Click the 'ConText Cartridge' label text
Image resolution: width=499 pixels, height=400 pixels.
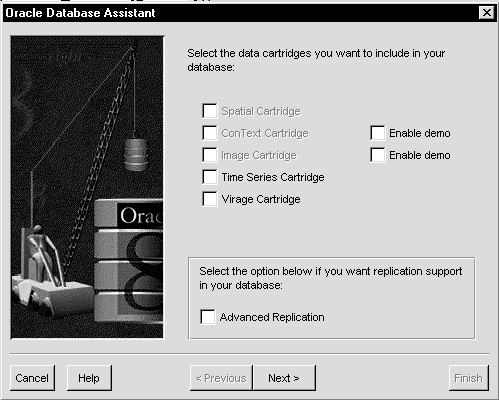pos(265,133)
